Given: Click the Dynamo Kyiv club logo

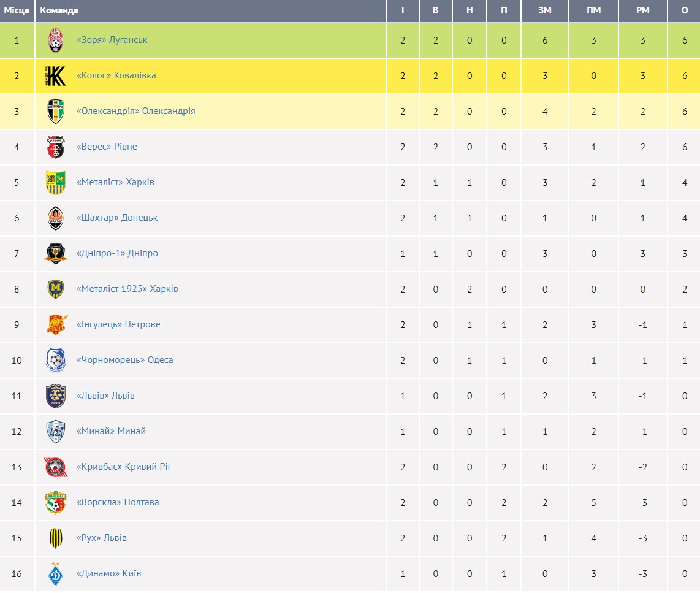Looking at the screenshot, I should point(56,574).
